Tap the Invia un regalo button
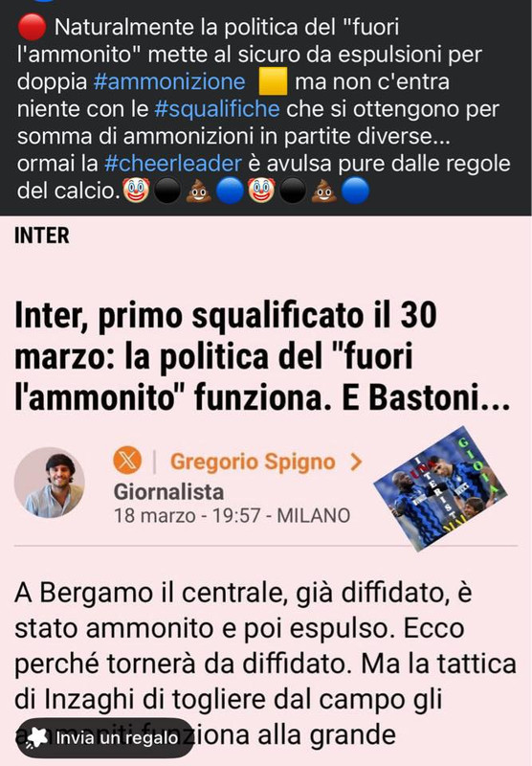This screenshot has width=532, height=766. (105, 737)
